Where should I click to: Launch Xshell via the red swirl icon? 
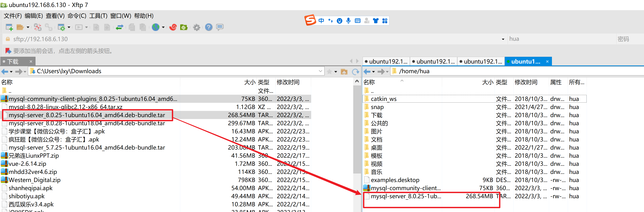(173, 27)
